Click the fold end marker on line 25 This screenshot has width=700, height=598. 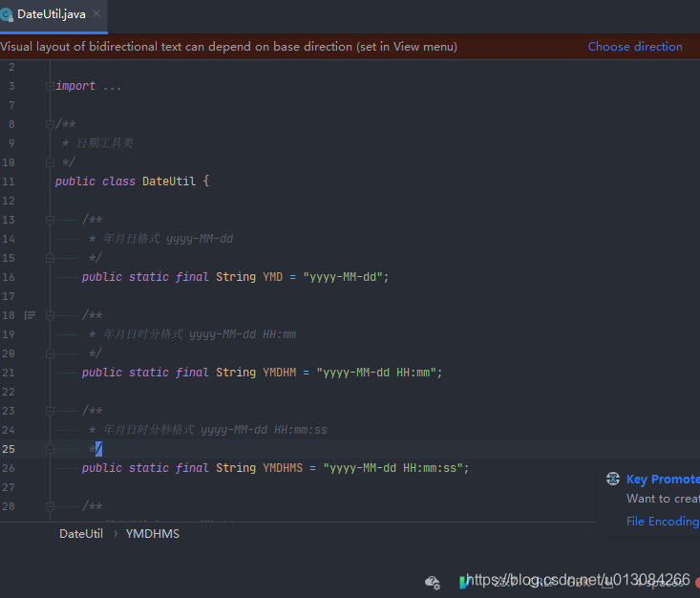50,449
